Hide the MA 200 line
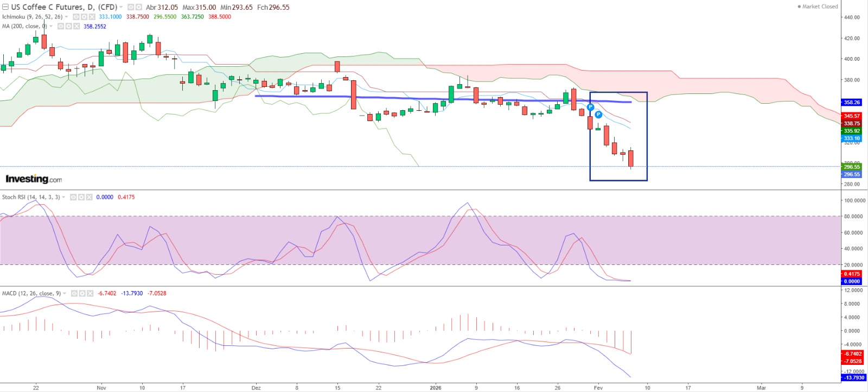 pos(61,26)
